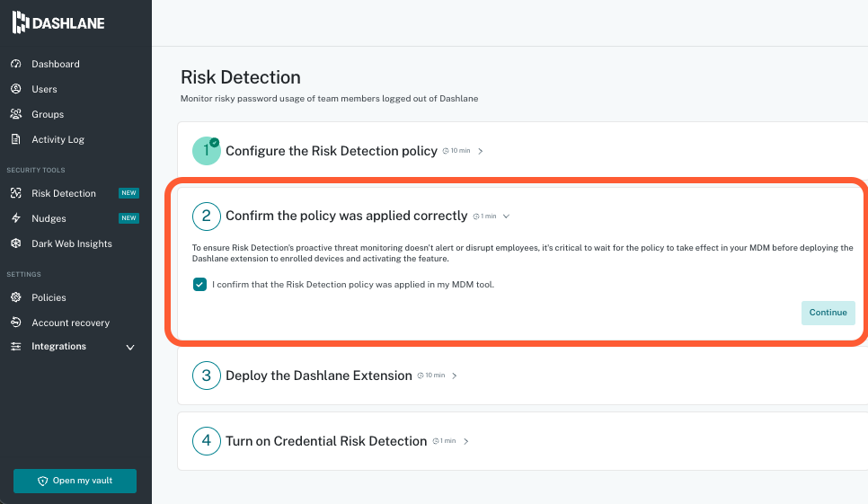
Task: Click the Dark Web Insights icon
Action: click(15, 243)
